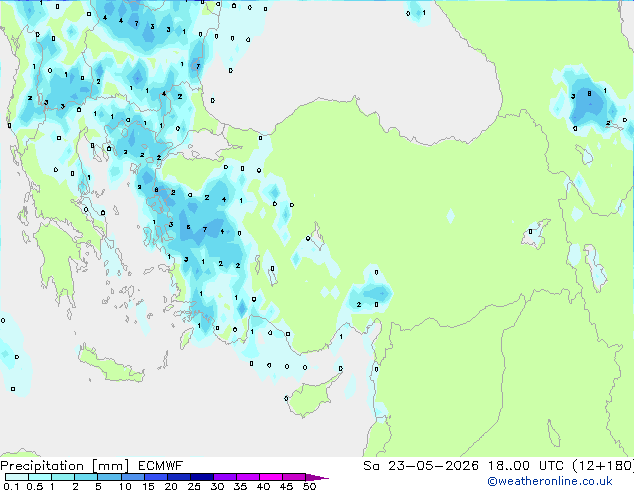Click the 0.1–0.5 mm palest legend swatch

[17, 477]
